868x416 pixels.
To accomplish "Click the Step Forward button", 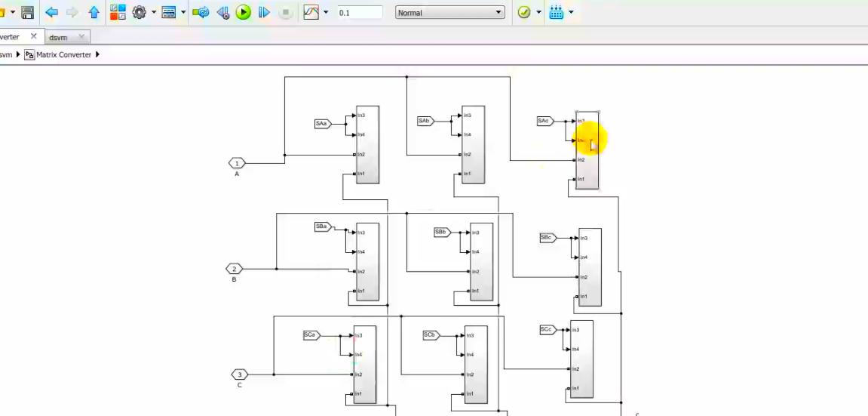I will [x=264, y=12].
